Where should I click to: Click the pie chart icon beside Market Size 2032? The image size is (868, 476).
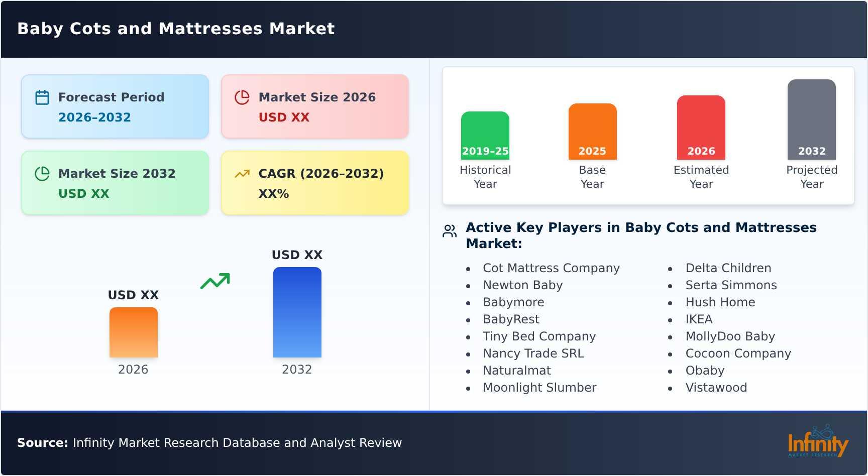tap(42, 174)
